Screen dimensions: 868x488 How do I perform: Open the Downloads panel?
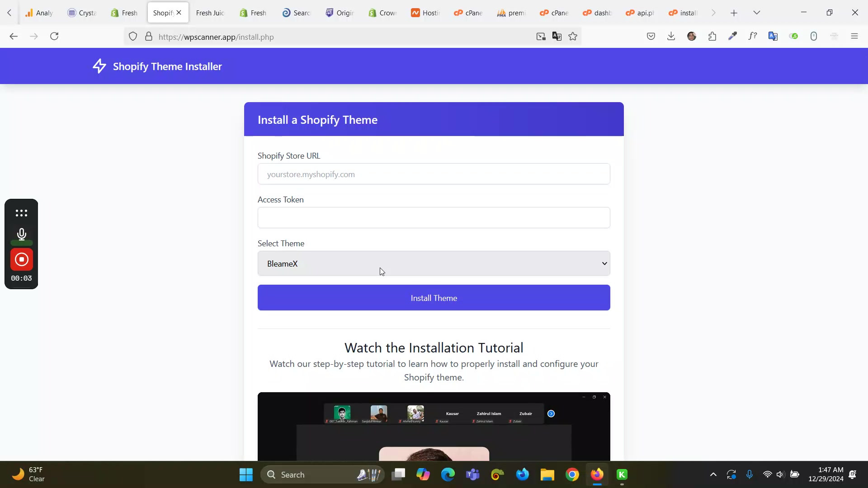tap(671, 37)
